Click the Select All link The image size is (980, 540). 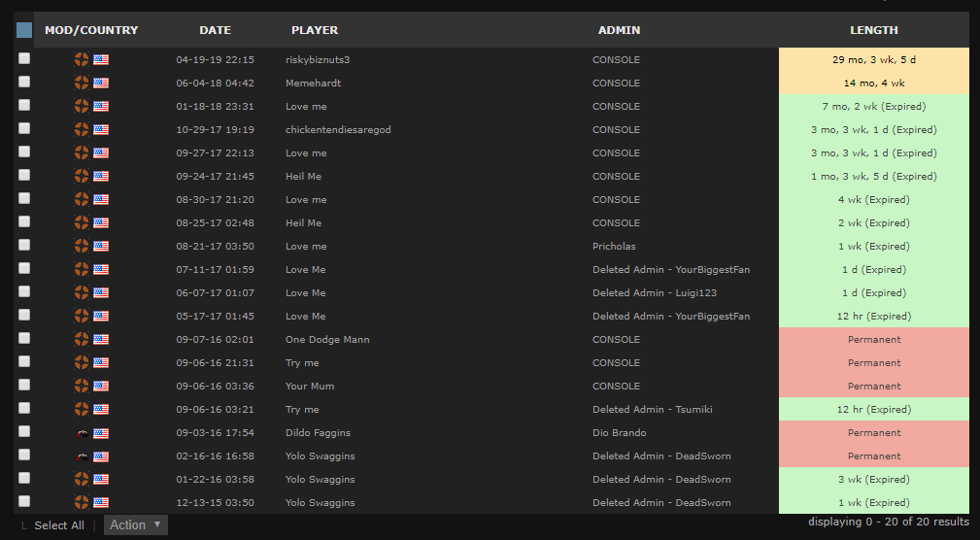pyautogui.click(x=58, y=525)
